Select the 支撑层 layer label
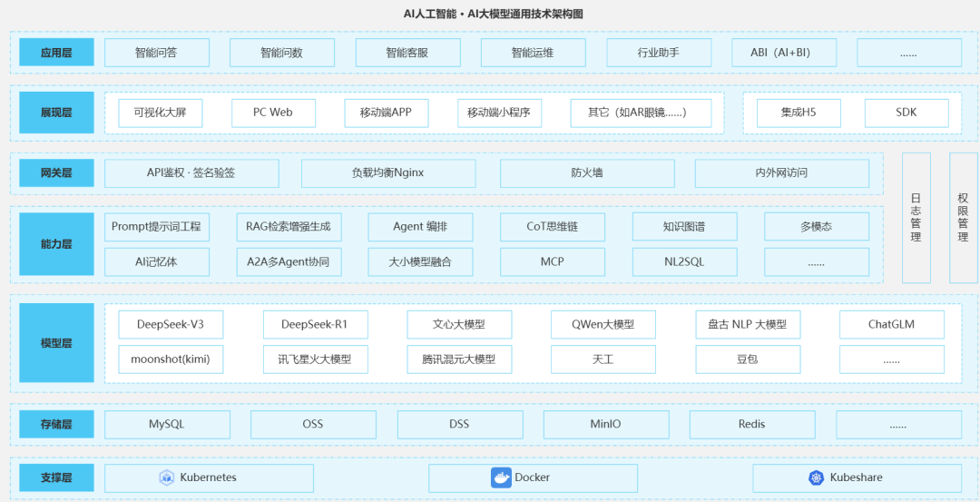 click(56, 478)
